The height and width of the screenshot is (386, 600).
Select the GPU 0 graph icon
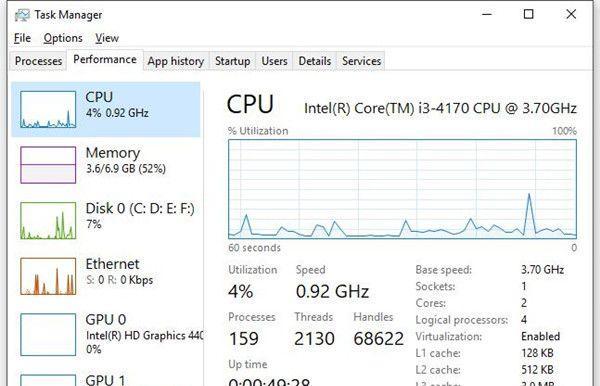(x=48, y=334)
